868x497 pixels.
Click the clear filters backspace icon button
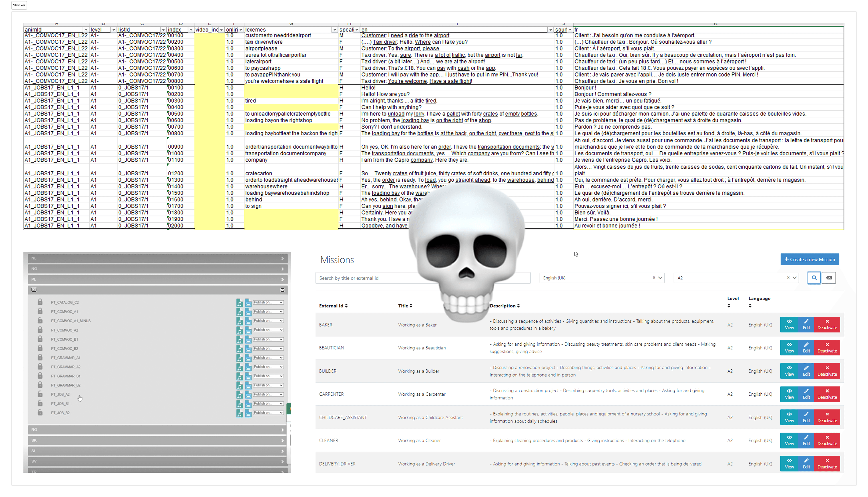829,278
